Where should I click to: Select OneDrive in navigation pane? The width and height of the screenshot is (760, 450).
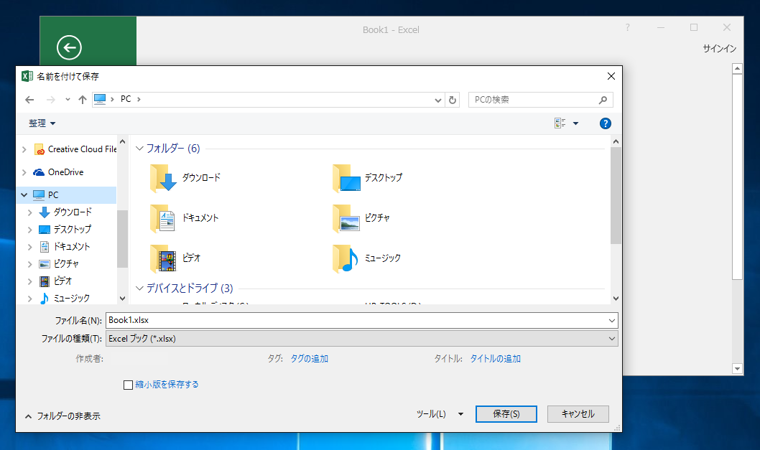point(58,172)
